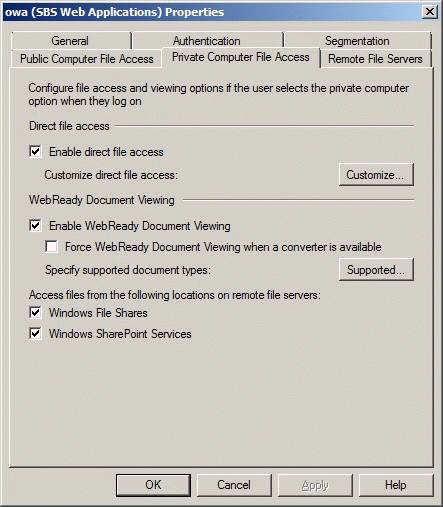Open the Authentication tab
The width and height of the screenshot is (443, 507).
click(x=207, y=41)
